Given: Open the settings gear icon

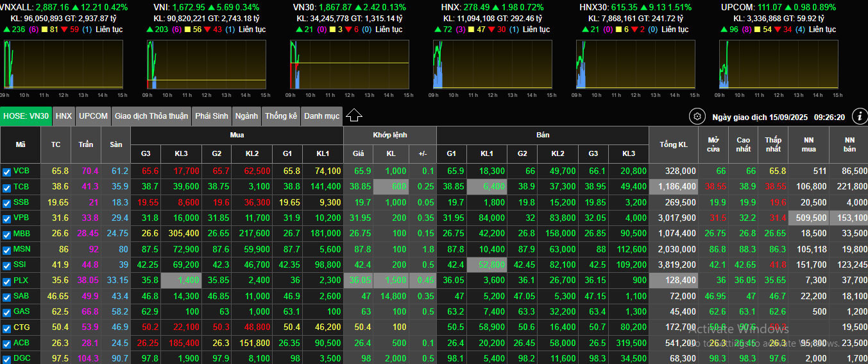Looking at the screenshot, I should coord(697,117).
